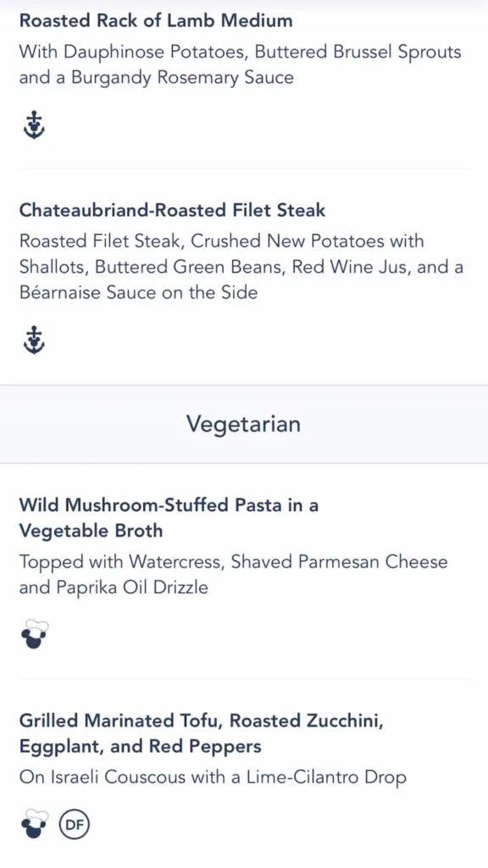Tap anchor icon under Roasted Rack of Lamb

click(34, 125)
